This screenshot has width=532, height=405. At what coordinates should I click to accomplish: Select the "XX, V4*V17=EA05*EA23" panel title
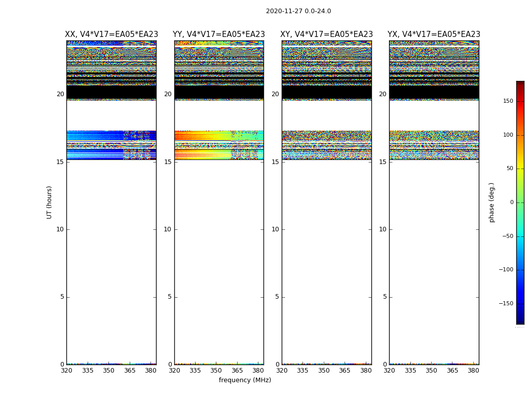(x=111, y=34)
